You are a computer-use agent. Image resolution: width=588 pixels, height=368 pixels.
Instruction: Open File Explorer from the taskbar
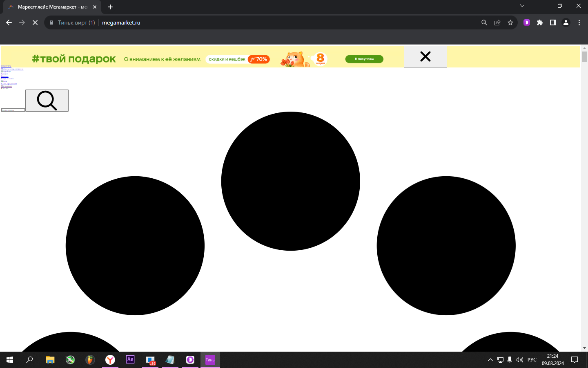50,360
